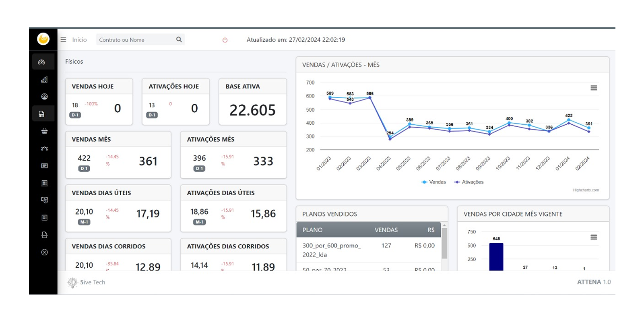The width and height of the screenshot is (644, 322).
Task: Open the dashboard gauge sidebar icon
Action: pyautogui.click(x=41, y=62)
